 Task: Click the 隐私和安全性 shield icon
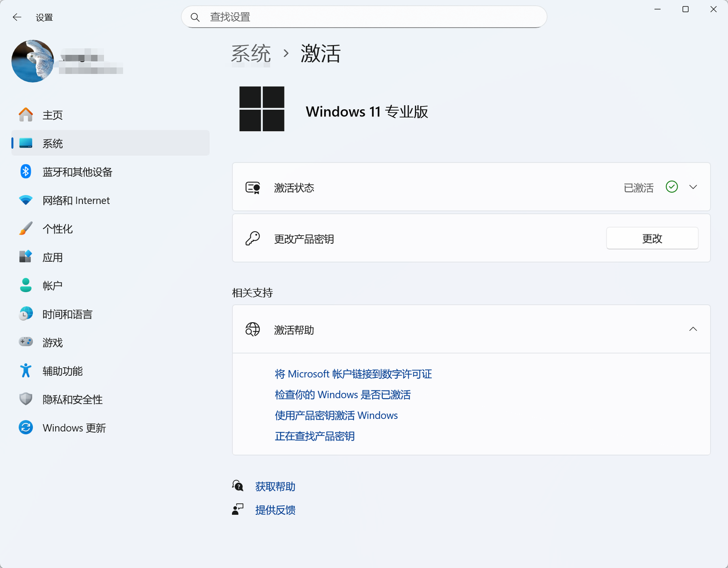click(26, 399)
